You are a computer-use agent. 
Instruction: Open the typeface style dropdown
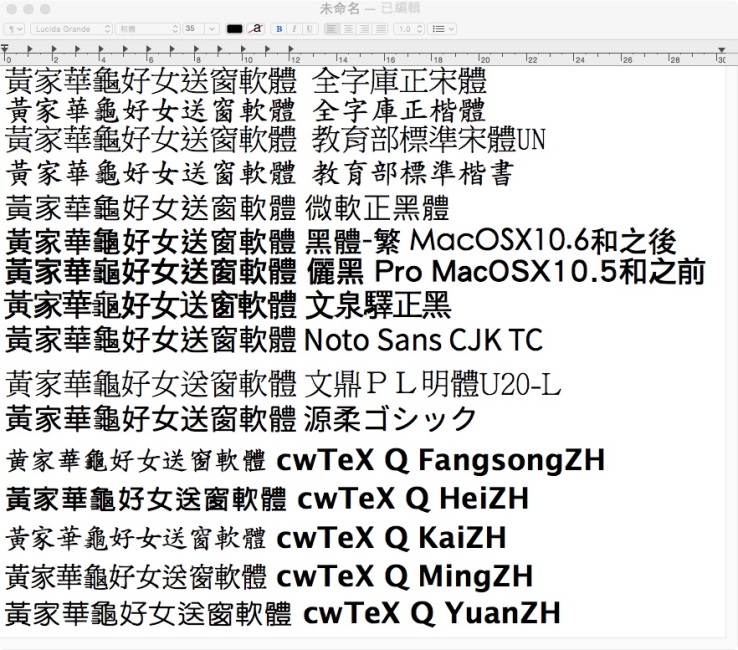(x=145, y=29)
